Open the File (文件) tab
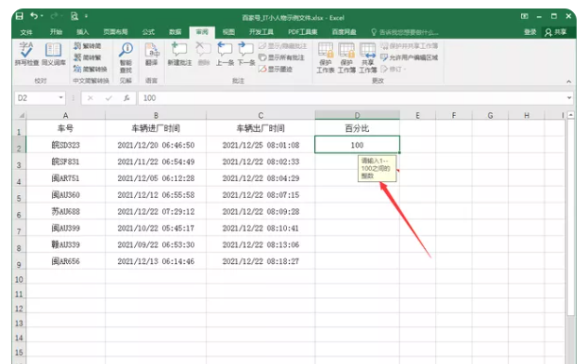This screenshot has width=588, height=364. click(x=25, y=32)
